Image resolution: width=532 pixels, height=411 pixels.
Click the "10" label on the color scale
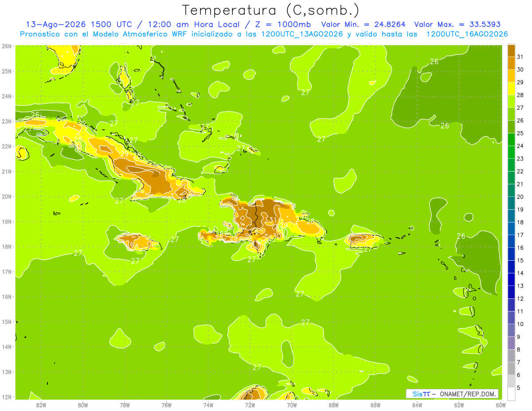(x=520, y=324)
